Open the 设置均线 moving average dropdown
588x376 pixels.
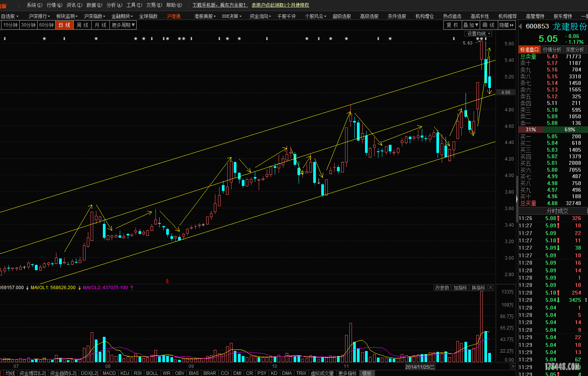point(478,33)
